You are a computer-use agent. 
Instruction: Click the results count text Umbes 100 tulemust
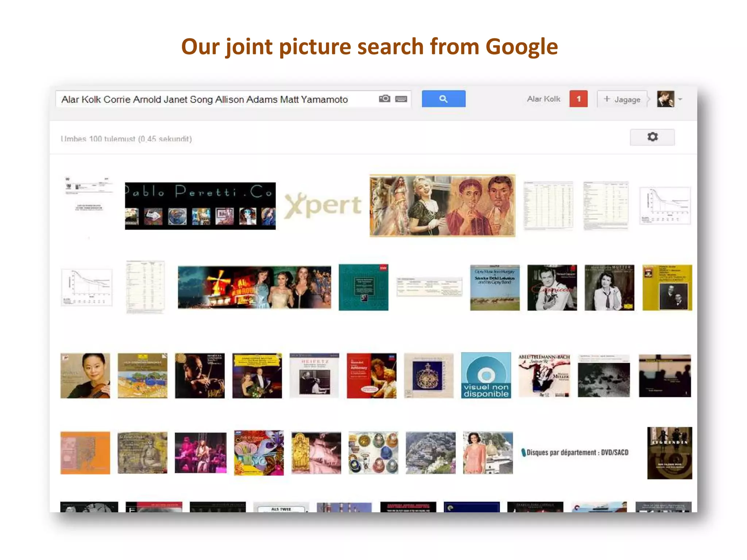coord(126,139)
